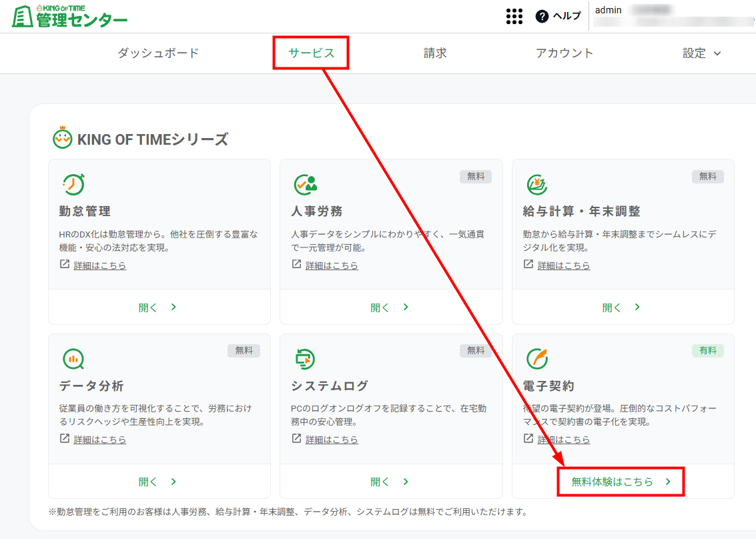
Task: Go to the 請求 tab
Action: click(435, 53)
